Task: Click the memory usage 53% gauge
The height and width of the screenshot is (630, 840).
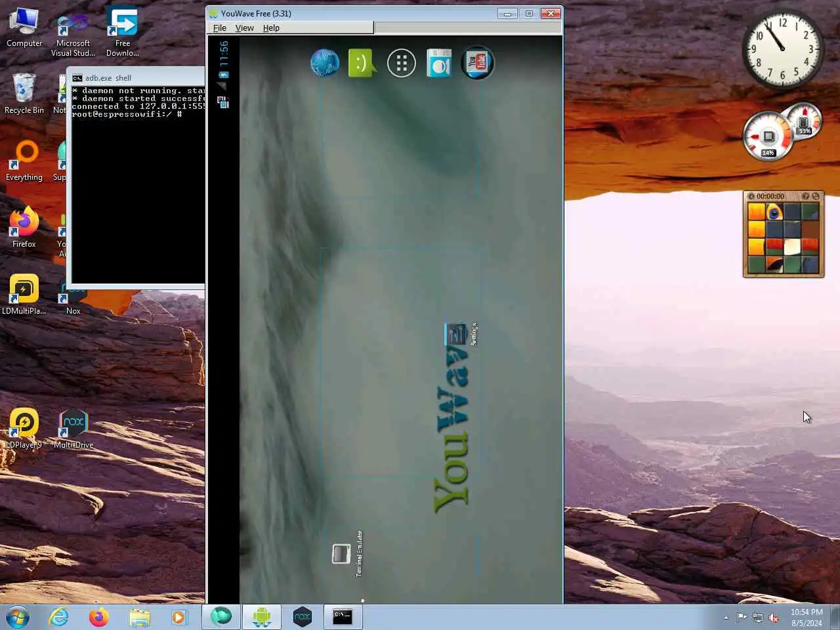Action: point(805,121)
